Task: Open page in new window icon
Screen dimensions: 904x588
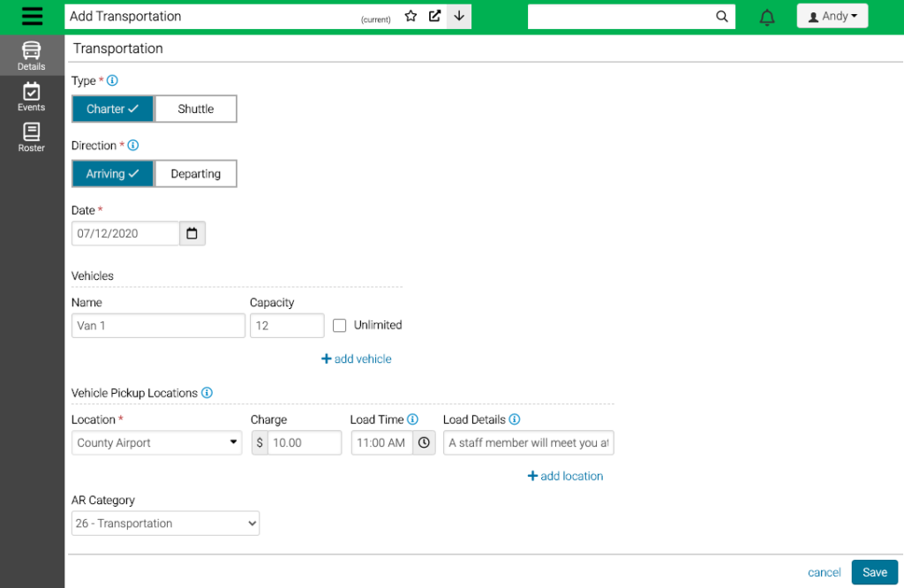Action: tap(434, 16)
